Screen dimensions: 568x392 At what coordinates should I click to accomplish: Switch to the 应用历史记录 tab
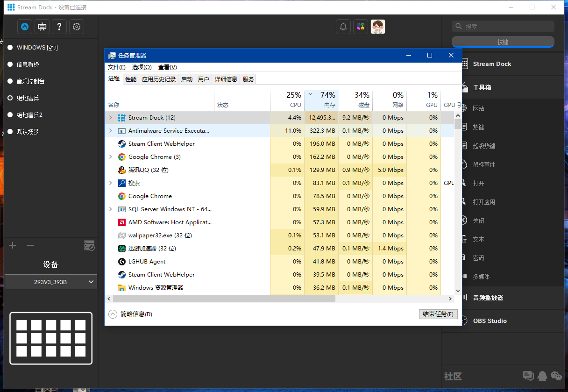click(x=159, y=79)
